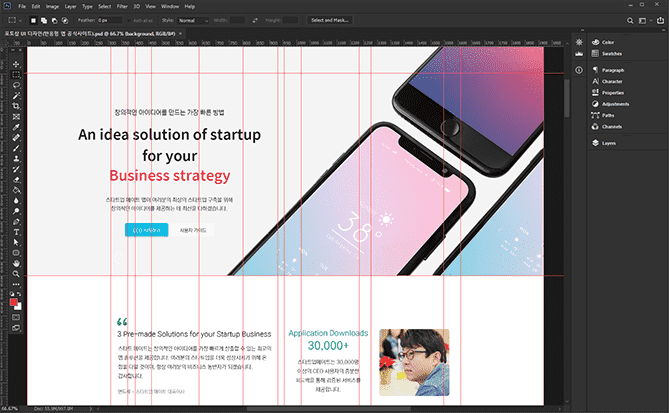Screen dimensions: 669x413
Task: Select the Healing Brush tool
Action: pyautogui.click(x=16, y=137)
